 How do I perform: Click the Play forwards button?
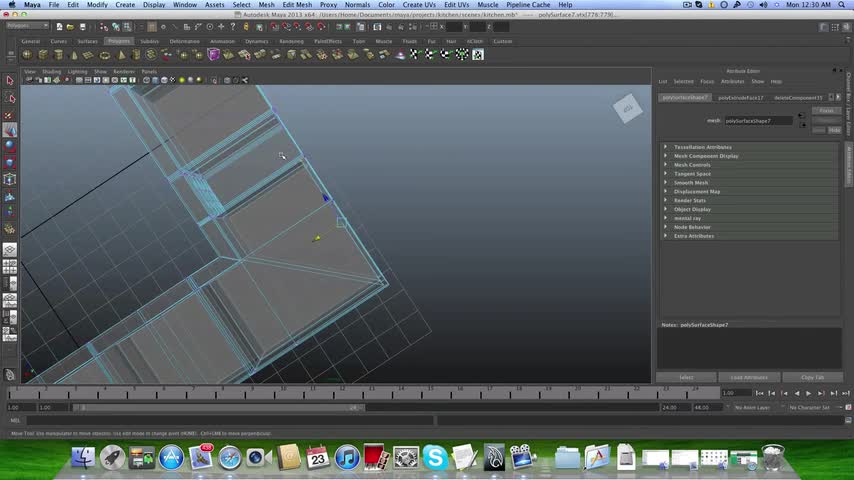(x=808, y=394)
